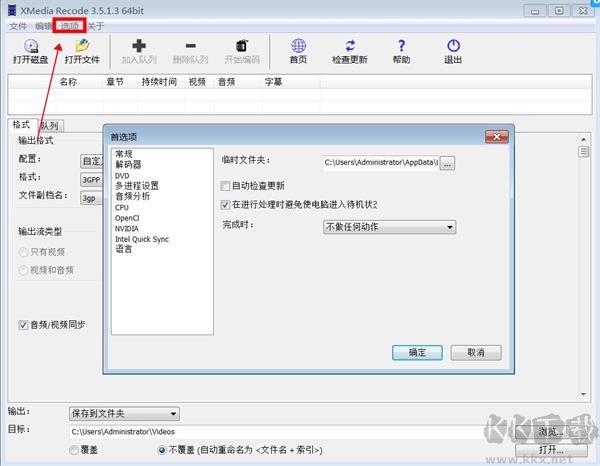Switch to the Format (格式) tab
Viewport: 600px width, 466px height.
click(21, 125)
